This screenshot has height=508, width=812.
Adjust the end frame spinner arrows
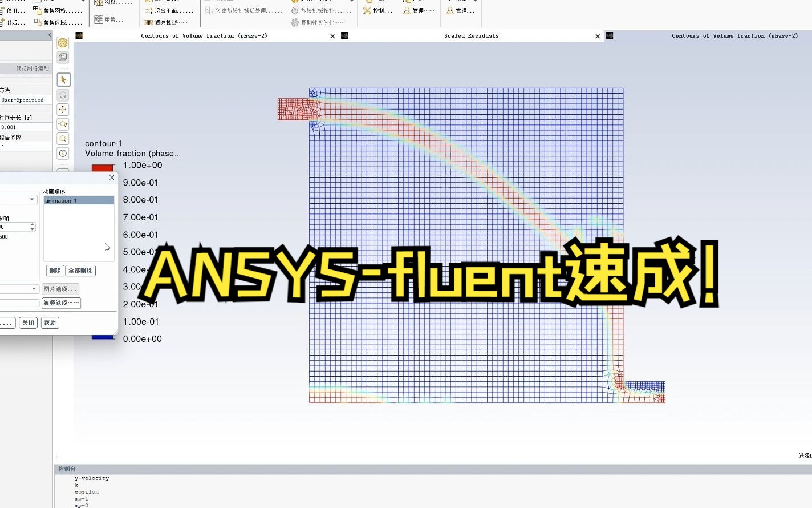pos(33,227)
